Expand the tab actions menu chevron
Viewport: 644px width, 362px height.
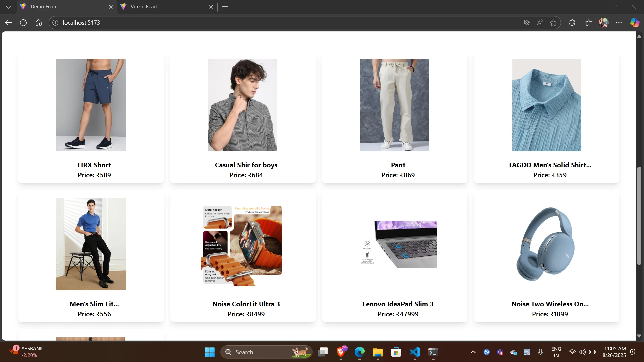[8, 7]
